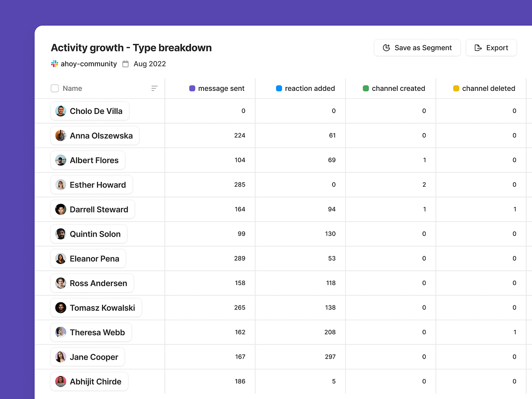Screen dimensions: 532x399
Task: Click the sort icon in Name column header
Action: pyautogui.click(x=154, y=88)
